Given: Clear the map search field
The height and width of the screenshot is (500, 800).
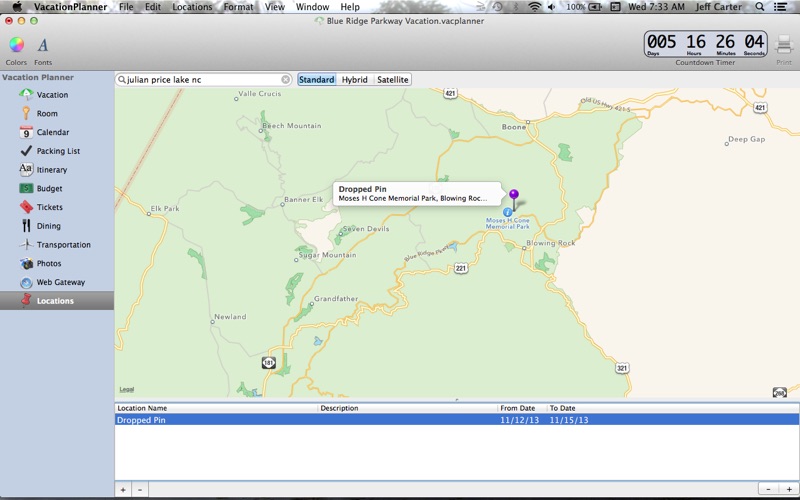Looking at the screenshot, I should 286,80.
